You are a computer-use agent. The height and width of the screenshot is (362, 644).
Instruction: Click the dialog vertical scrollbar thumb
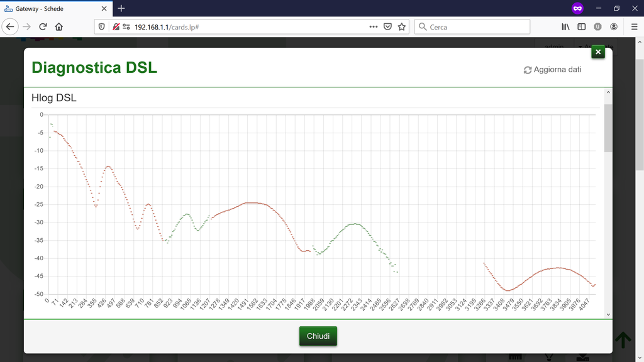point(608,128)
